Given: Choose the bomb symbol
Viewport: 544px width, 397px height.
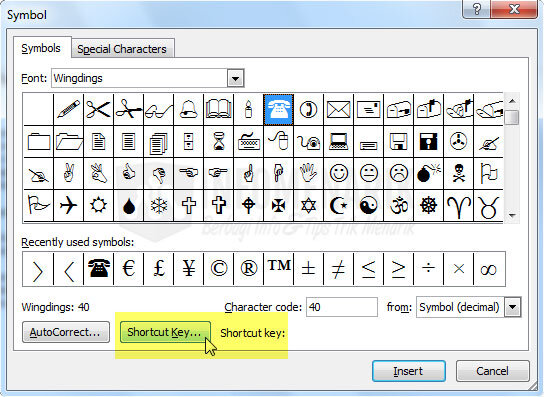Looking at the screenshot, I should pyautogui.click(x=428, y=173).
